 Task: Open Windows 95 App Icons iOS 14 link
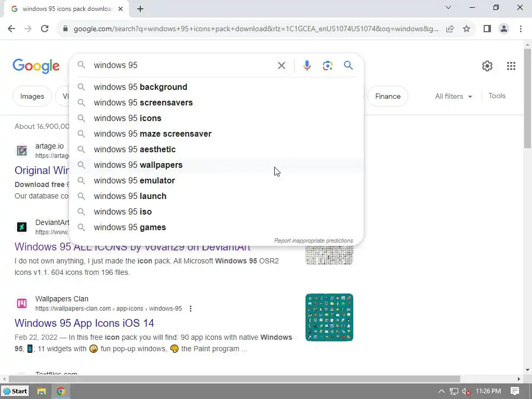click(84, 323)
